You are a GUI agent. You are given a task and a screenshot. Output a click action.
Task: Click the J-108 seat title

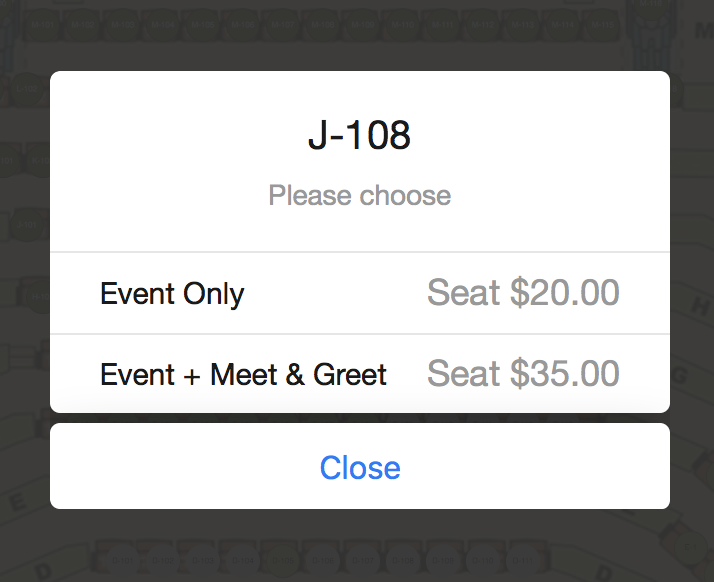point(359,137)
